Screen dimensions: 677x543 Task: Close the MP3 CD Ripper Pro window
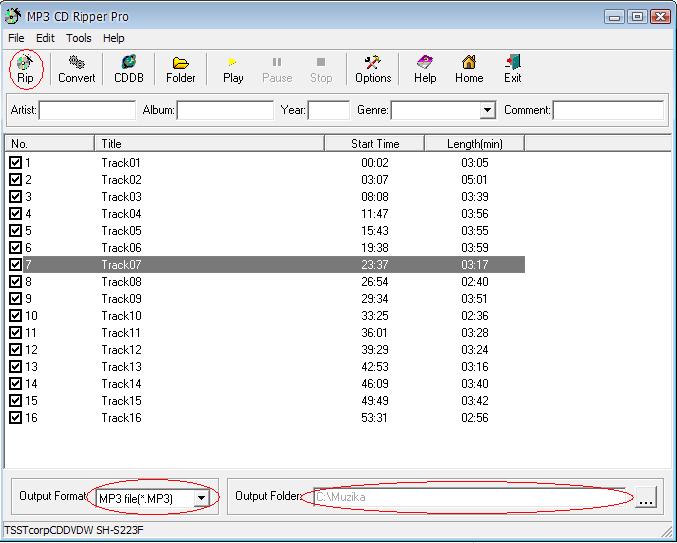click(x=661, y=17)
